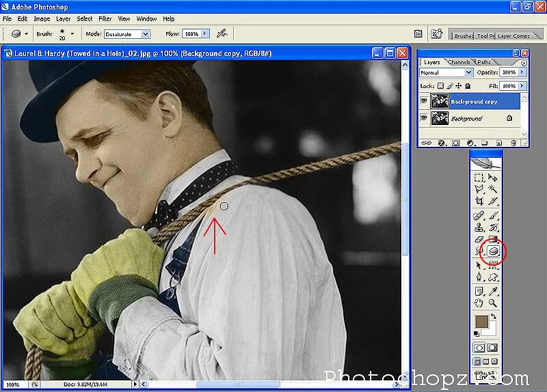Open the Layer menu
The width and height of the screenshot is (547, 392).
[x=63, y=19]
